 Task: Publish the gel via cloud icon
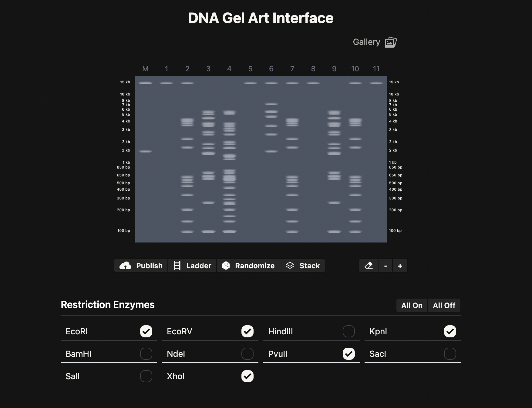click(125, 266)
